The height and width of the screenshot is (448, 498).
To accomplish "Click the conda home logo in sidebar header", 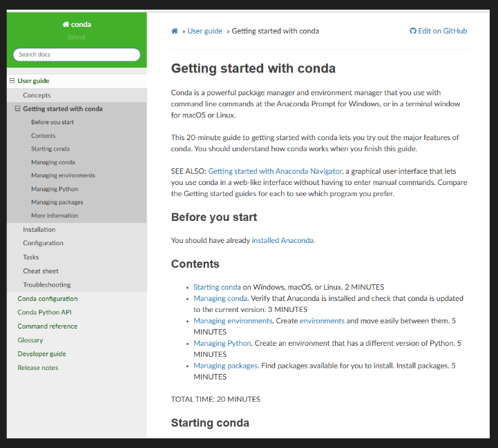I will click(77, 24).
